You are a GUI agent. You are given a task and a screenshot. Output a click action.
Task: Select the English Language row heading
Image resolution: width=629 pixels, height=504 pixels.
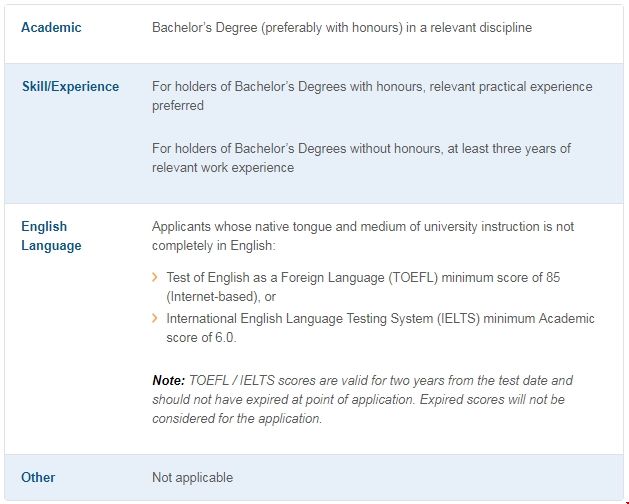point(51,236)
